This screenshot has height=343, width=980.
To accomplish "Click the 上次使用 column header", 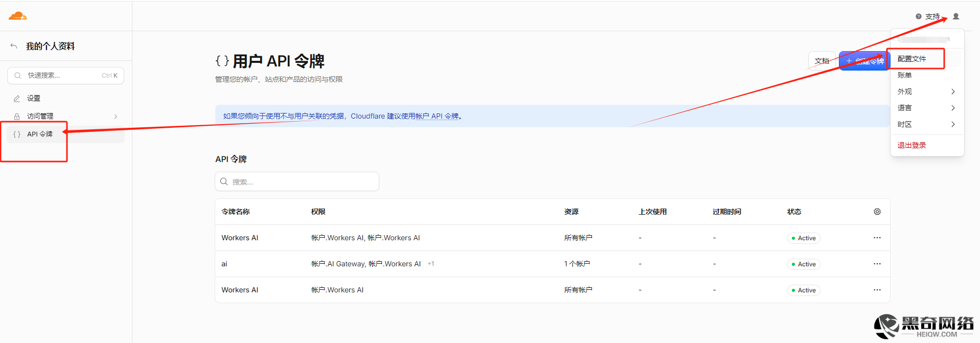I will [x=653, y=212].
